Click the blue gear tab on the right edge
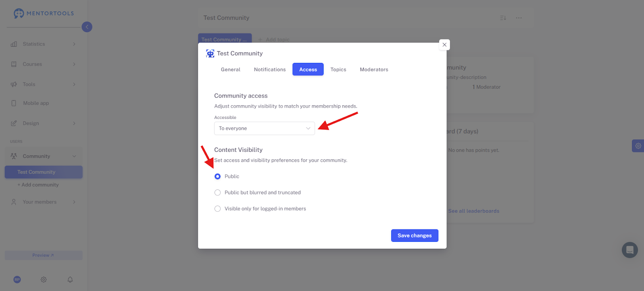Image resolution: width=644 pixels, height=291 pixels. (x=638, y=146)
